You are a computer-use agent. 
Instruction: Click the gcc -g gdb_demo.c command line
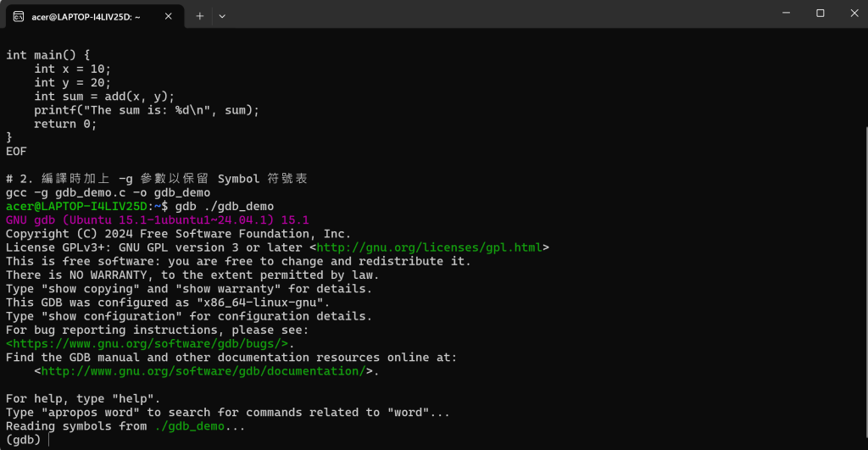(108, 192)
